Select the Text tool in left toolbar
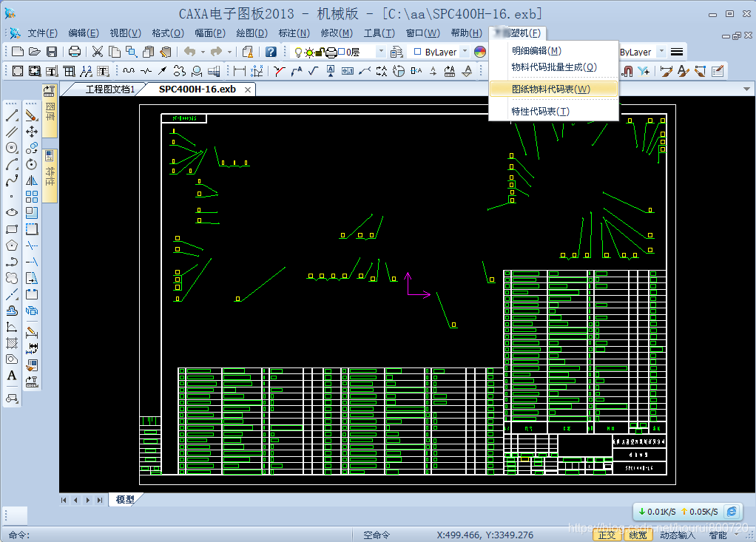756x542 pixels. click(12, 376)
